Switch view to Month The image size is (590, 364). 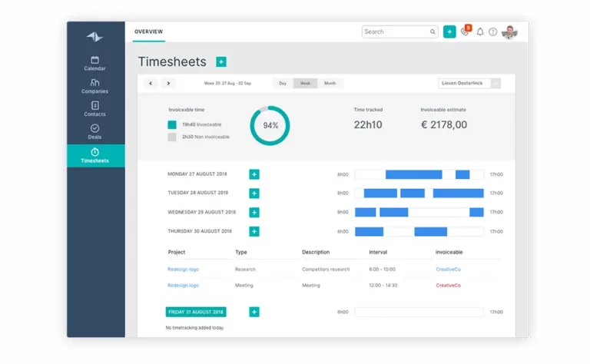pos(330,83)
